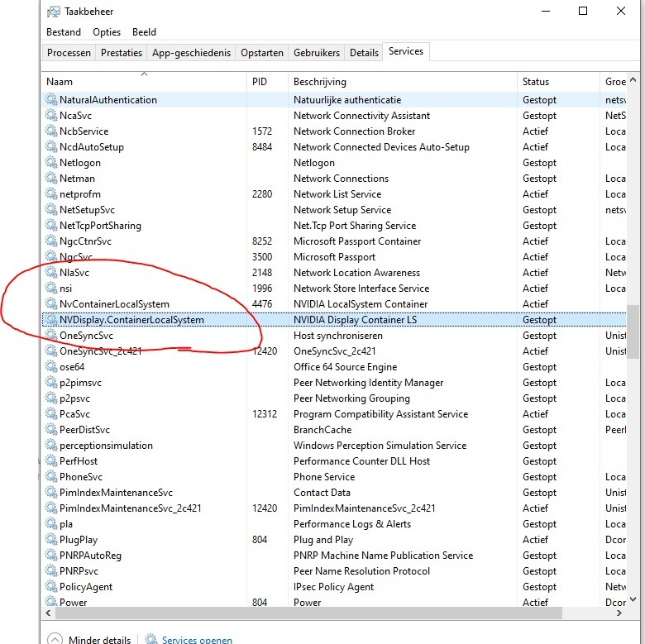Click the gear icon beside ose64
This screenshot has width=645, height=644.
[51, 366]
